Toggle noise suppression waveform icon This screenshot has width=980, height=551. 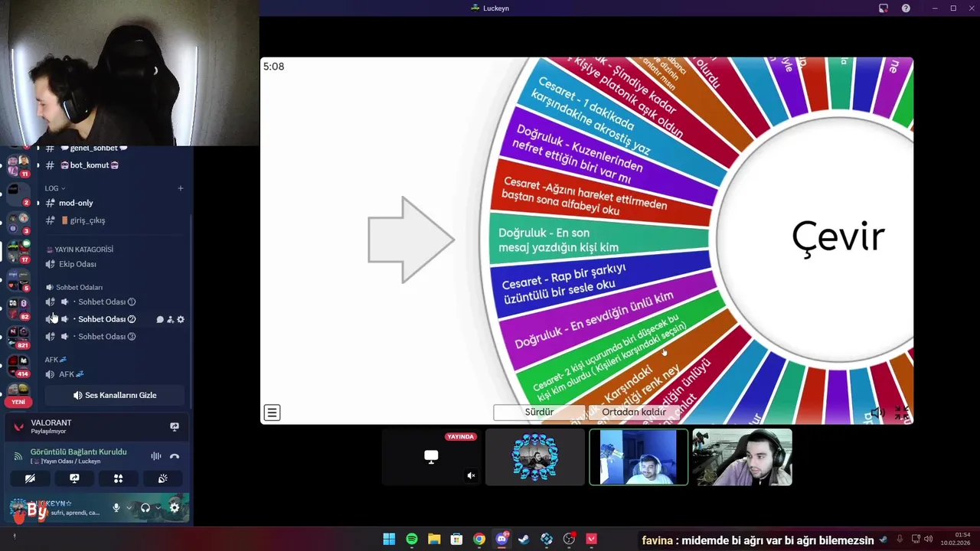click(156, 456)
